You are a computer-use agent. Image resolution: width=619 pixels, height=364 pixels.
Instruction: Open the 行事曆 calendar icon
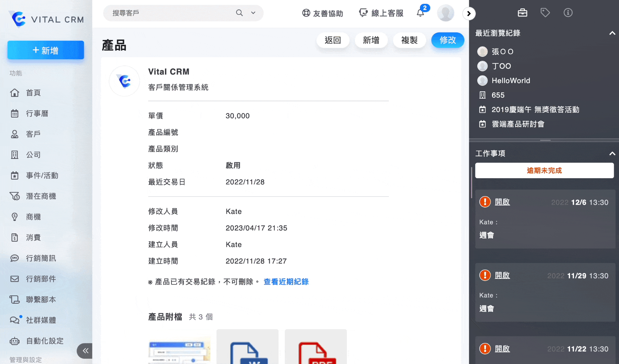click(14, 113)
